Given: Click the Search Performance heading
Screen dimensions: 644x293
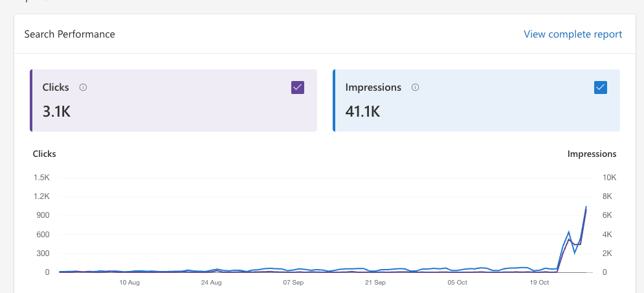Looking at the screenshot, I should coord(69,34).
